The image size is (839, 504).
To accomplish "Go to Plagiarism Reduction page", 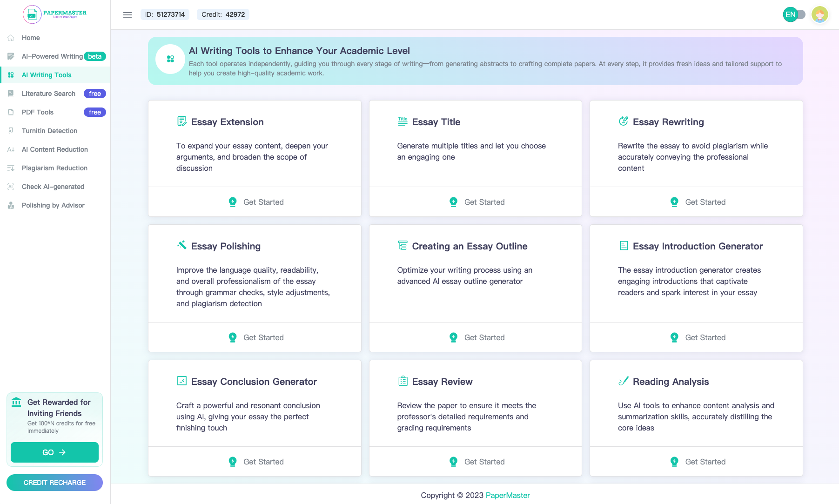I will point(54,168).
